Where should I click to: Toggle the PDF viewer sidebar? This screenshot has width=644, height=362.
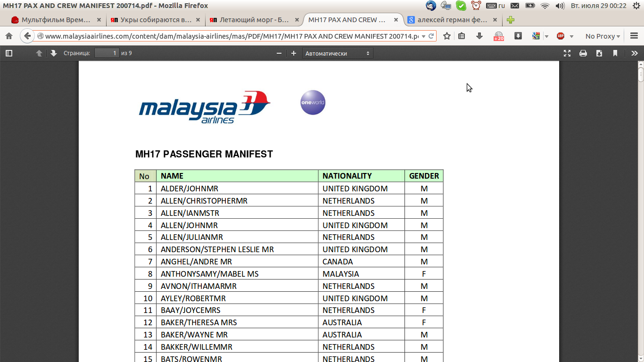tap(9, 53)
